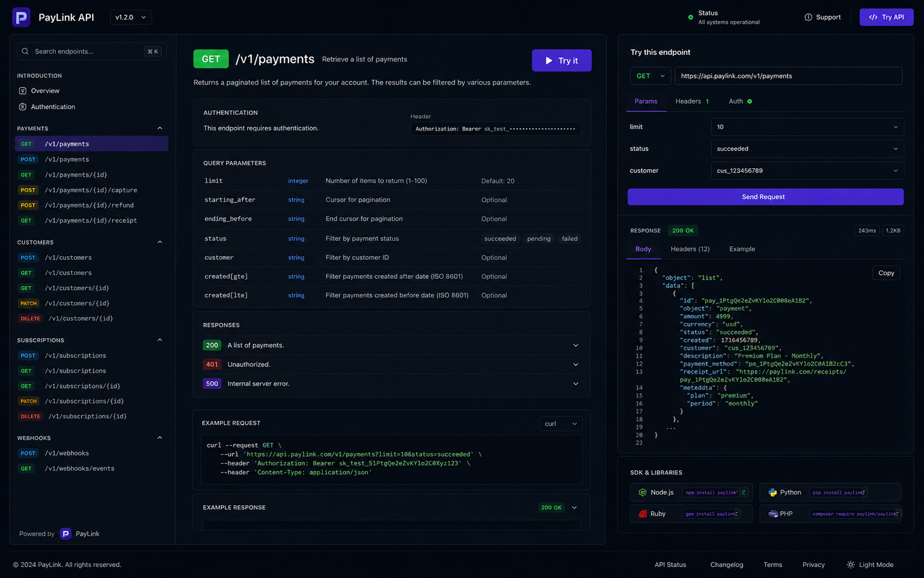Collapse the Customers sidebar section
Image resolution: width=924 pixels, height=578 pixels.
pyautogui.click(x=160, y=242)
